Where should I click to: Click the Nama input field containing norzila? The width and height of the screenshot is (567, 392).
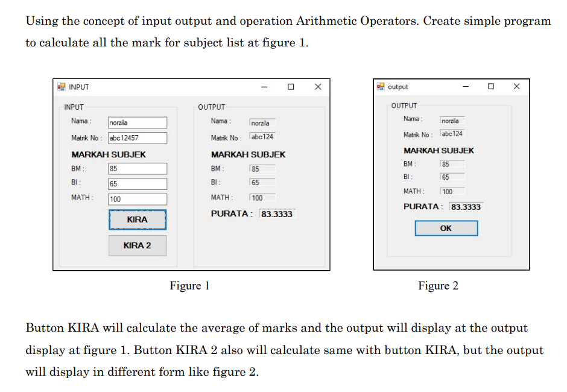pos(138,122)
